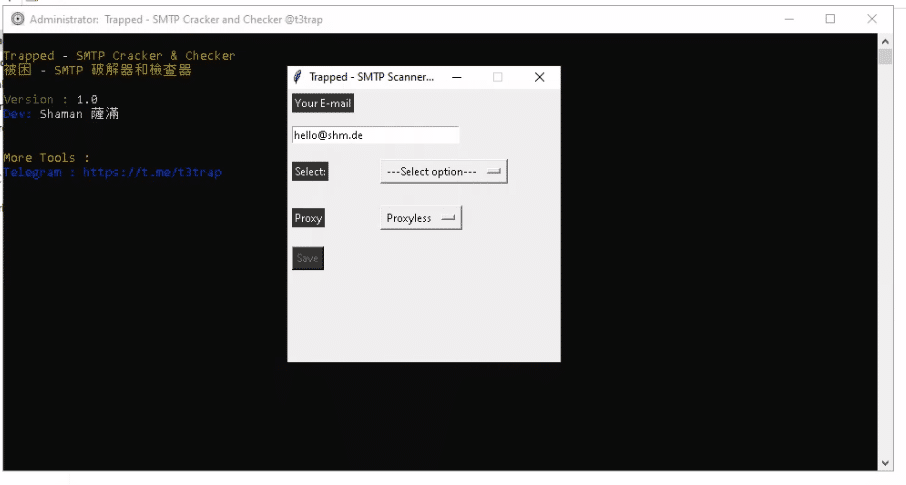Click the 'Trapped - SMTP Scanner...' dialog title
Screen dimensions: 906x485
[372, 77]
